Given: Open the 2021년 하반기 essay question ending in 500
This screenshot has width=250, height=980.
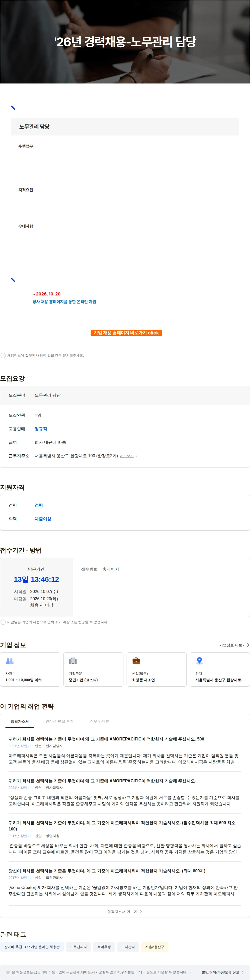Looking at the screenshot, I should 106,739.
